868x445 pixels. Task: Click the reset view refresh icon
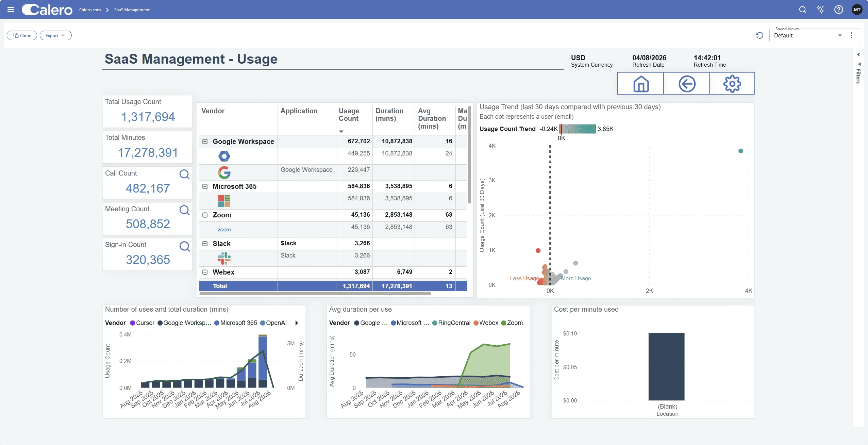tap(759, 35)
